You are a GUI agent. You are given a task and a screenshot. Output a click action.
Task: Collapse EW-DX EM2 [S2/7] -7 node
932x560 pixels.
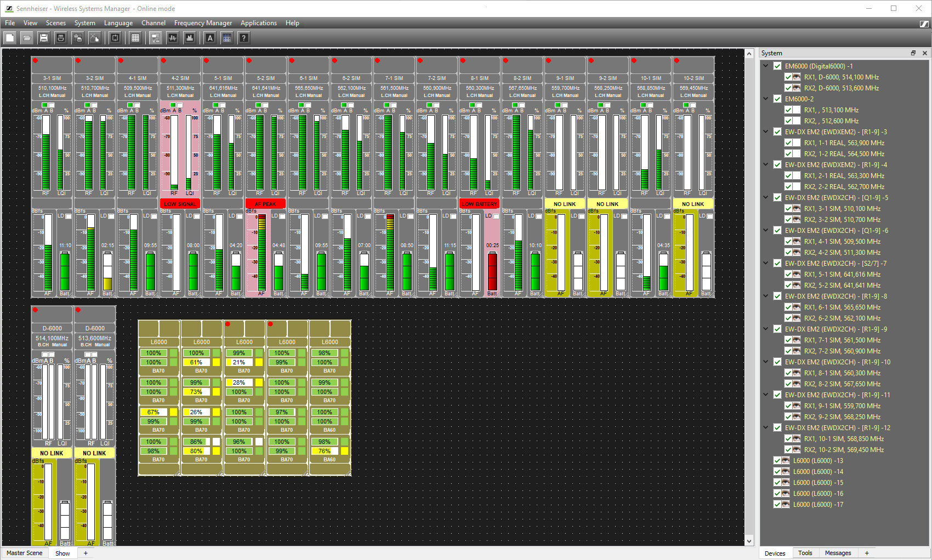tap(766, 264)
